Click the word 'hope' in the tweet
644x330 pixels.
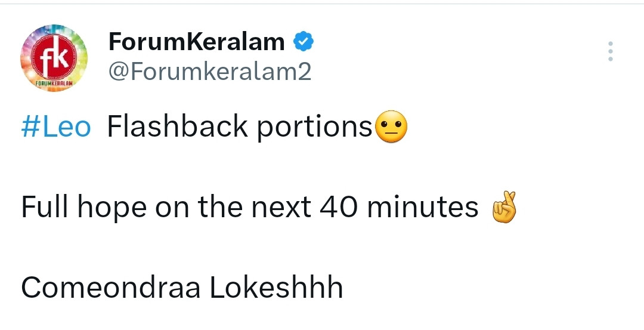pos(112,209)
